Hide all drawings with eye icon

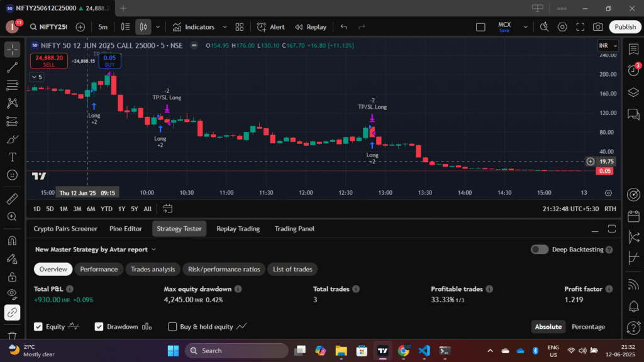pos(13,294)
